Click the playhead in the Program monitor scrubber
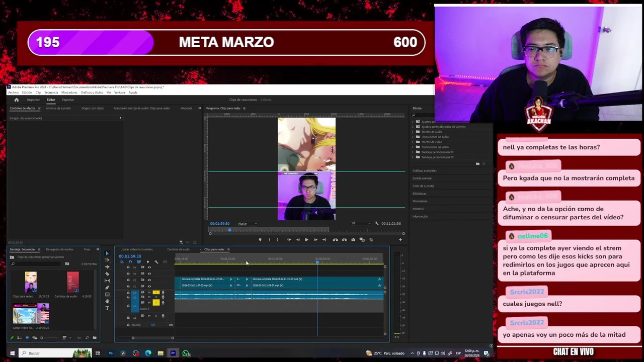 pyautogui.click(x=229, y=230)
